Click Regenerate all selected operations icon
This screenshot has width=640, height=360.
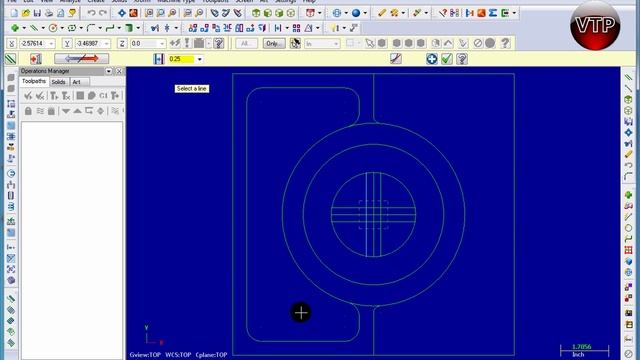point(54,96)
